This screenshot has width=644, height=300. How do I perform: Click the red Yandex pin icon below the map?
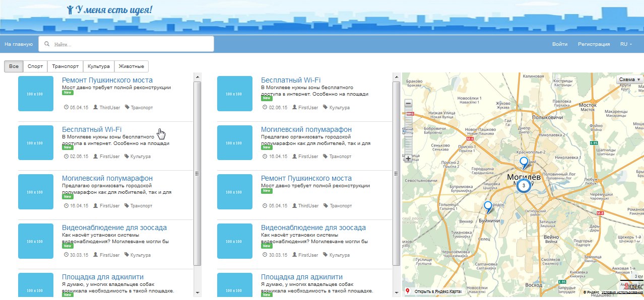(408, 291)
